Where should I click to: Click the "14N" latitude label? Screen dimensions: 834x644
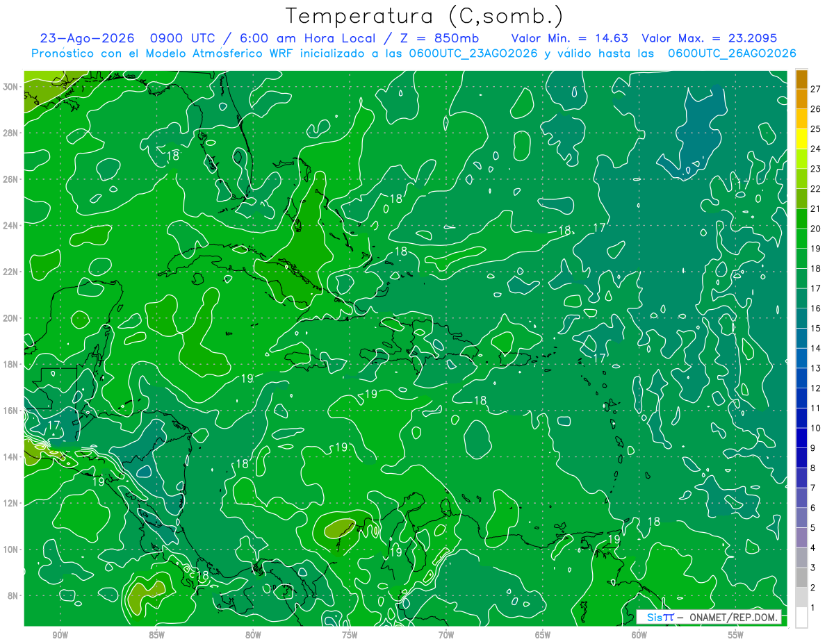coord(10,457)
